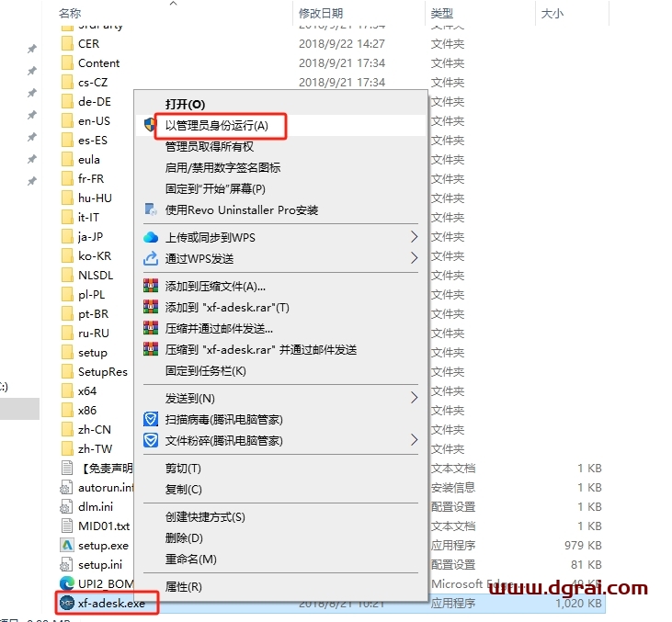Expand the 通过WPS发送 submenu arrow
Image resolution: width=672 pixels, height=622 pixels.
[414, 258]
